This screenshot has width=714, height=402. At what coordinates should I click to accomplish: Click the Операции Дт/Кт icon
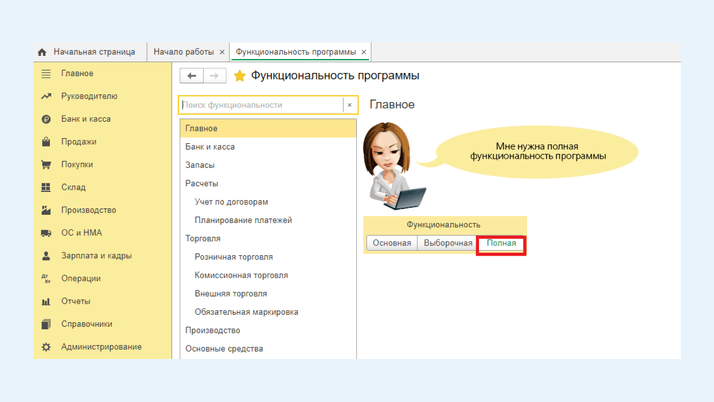[x=46, y=278]
